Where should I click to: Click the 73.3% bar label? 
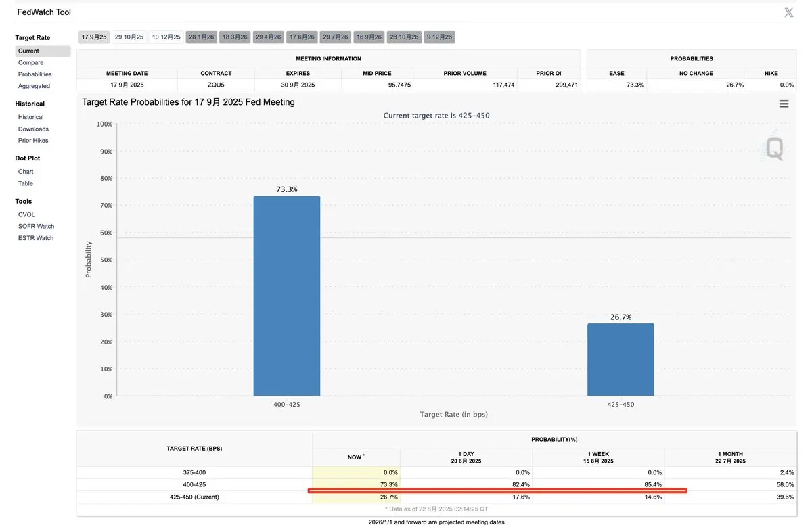287,189
